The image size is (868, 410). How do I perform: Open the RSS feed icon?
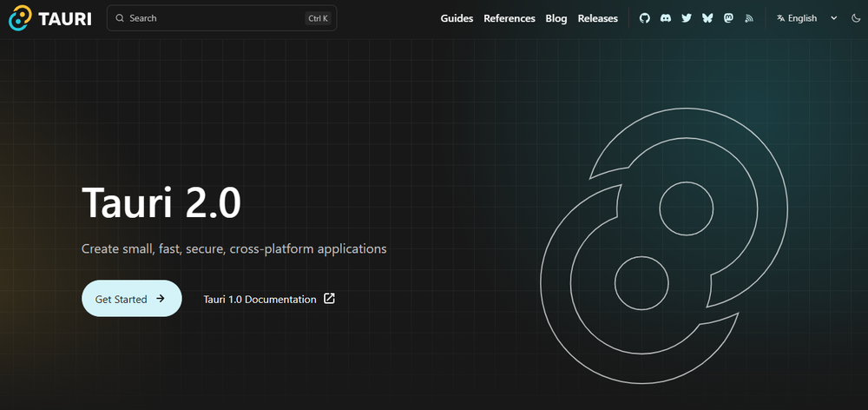point(749,18)
